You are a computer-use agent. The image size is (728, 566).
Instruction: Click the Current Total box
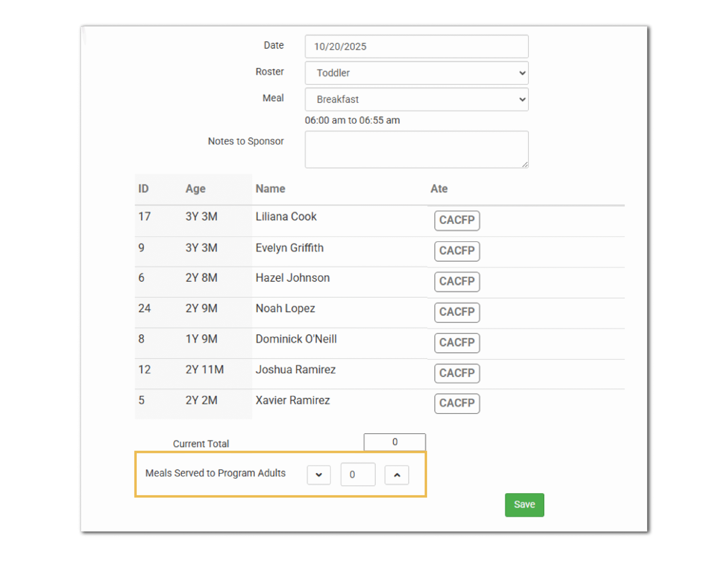click(x=394, y=442)
